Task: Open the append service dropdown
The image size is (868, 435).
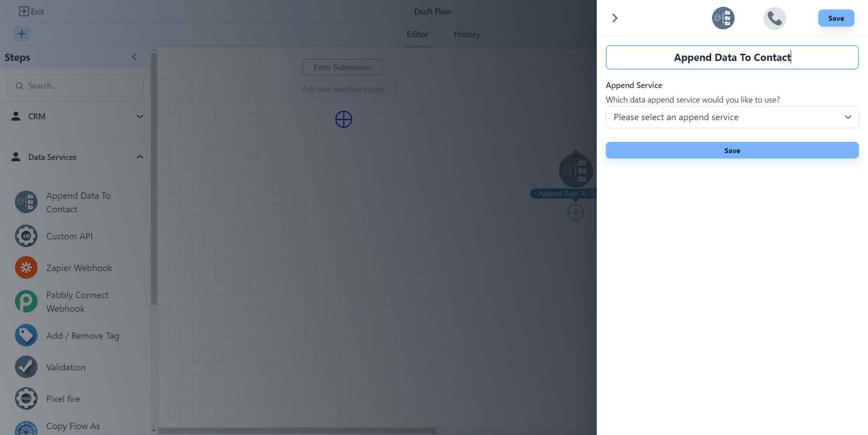Action: [732, 117]
